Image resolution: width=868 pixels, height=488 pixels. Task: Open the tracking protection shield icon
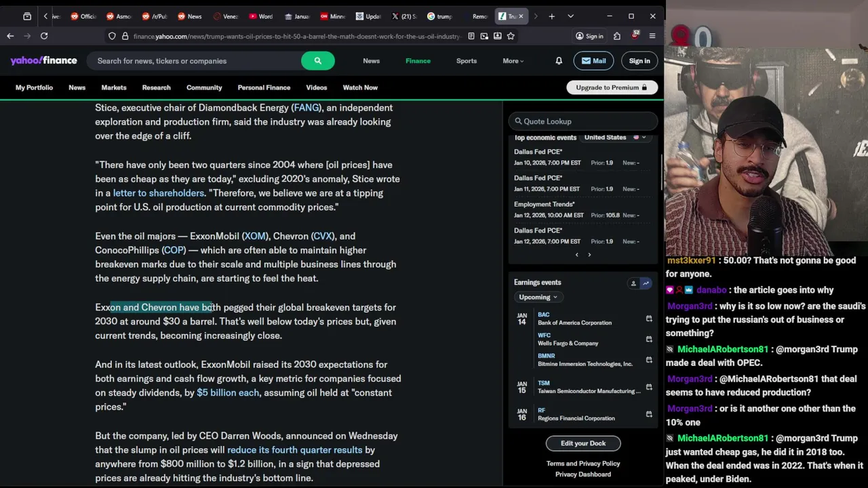pyautogui.click(x=111, y=36)
